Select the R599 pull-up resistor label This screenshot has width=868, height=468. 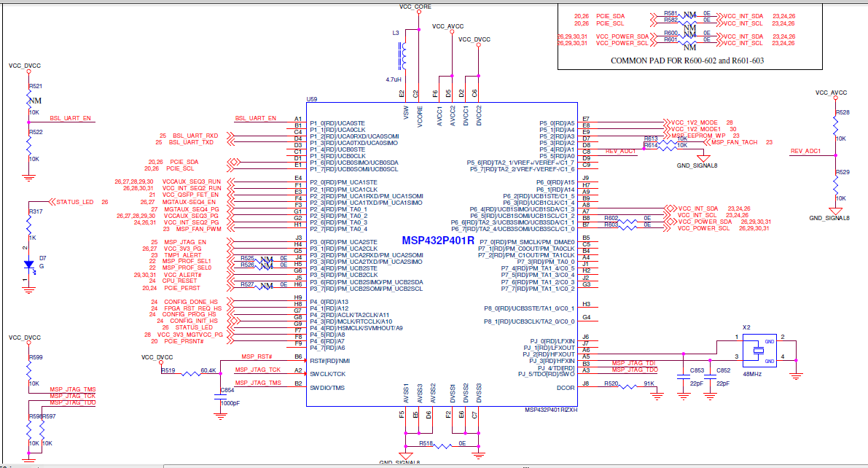pyautogui.click(x=36, y=357)
